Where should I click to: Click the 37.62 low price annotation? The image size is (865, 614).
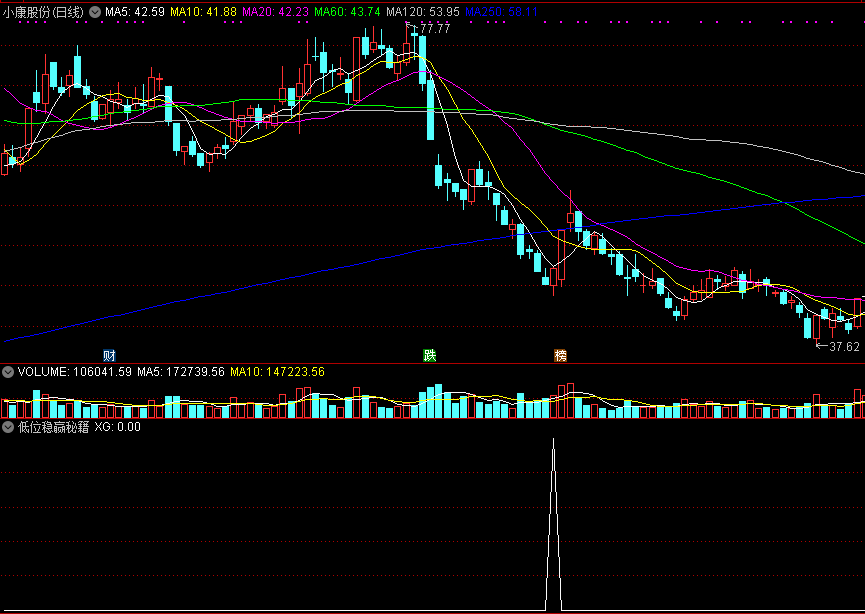point(844,346)
